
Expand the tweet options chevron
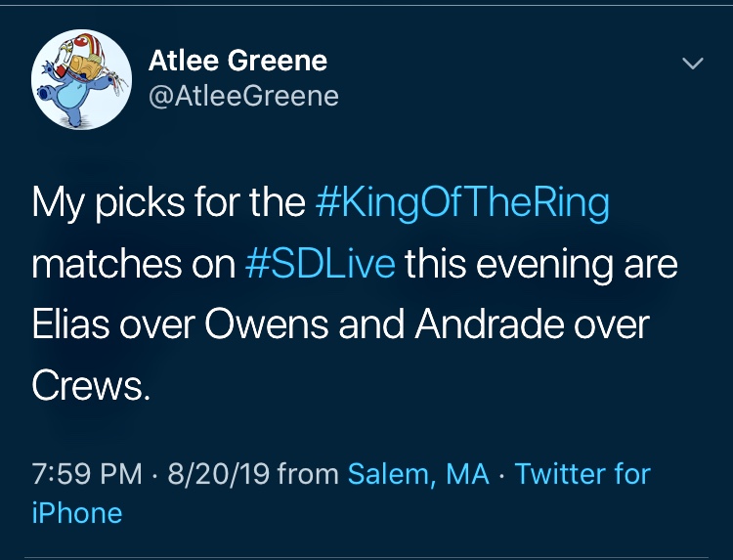692,64
